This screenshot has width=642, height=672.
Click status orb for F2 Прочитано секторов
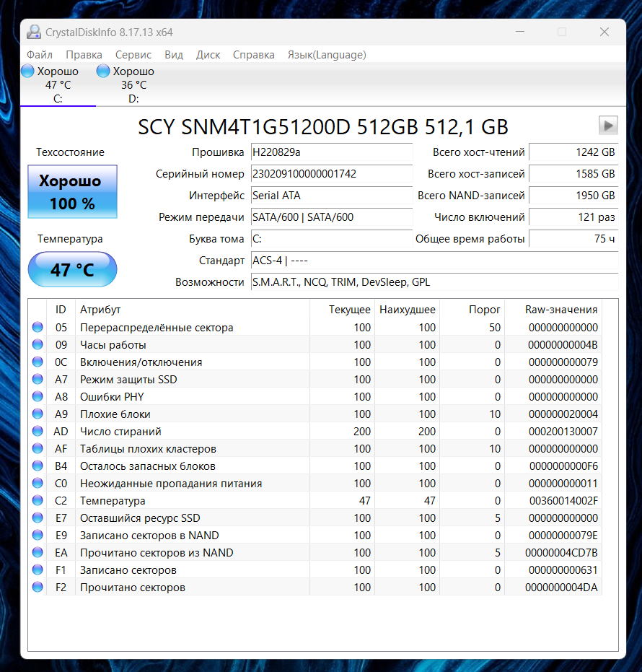tap(38, 587)
